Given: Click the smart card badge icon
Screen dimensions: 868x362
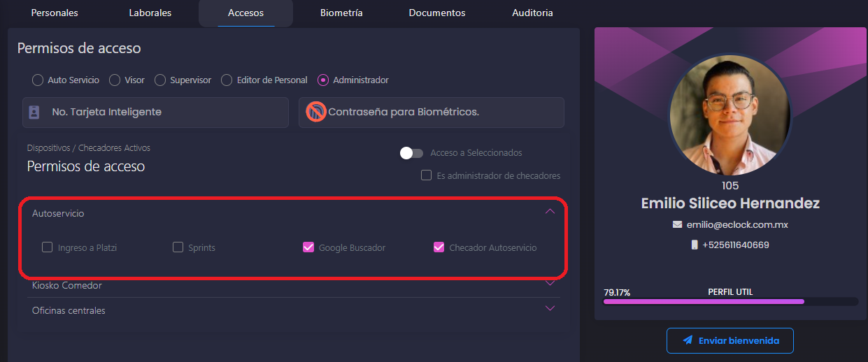Looking at the screenshot, I should [x=34, y=112].
